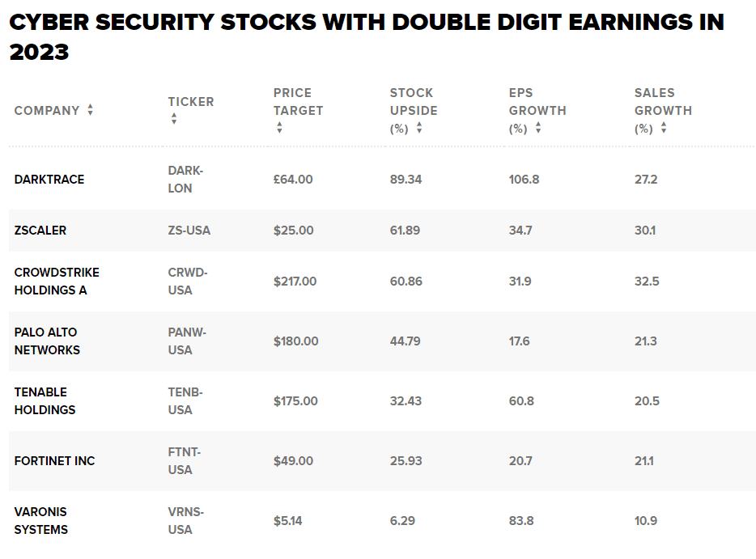Toggle Stock Upside sort arrows
Viewport: 756px width, 559px height.
(x=419, y=128)
